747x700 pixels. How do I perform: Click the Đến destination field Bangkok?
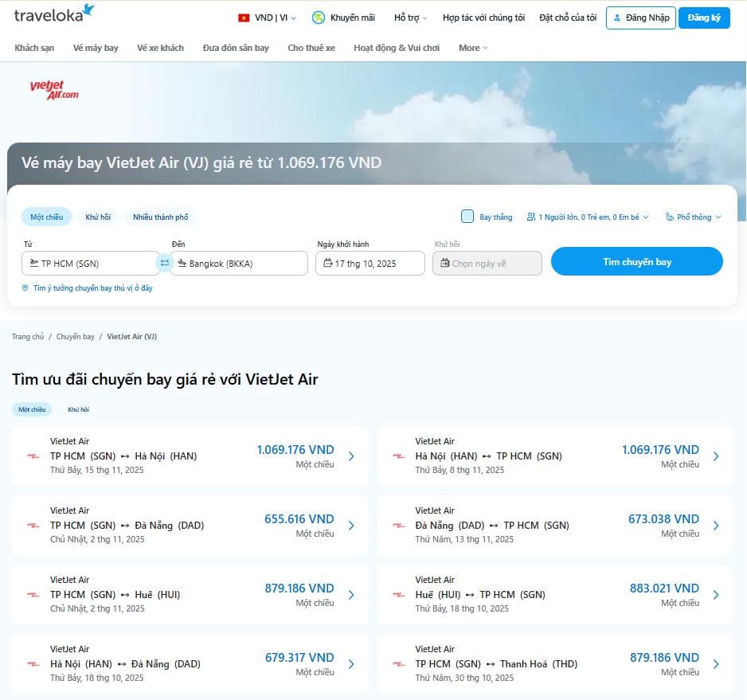239,264
